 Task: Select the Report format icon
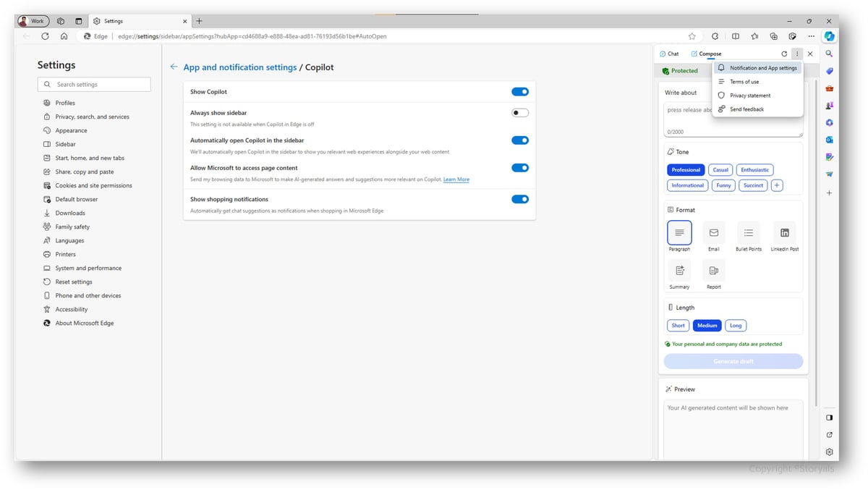[x=714, y=271]
